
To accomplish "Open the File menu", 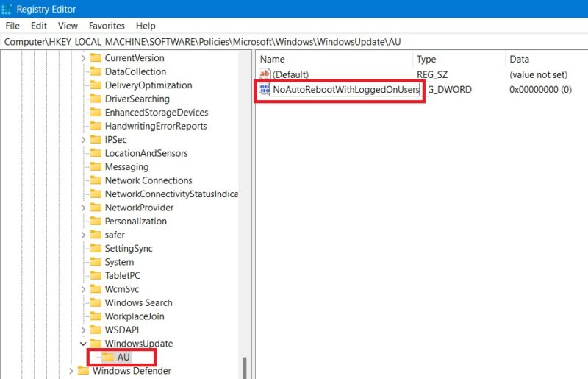I will point(12,26).
